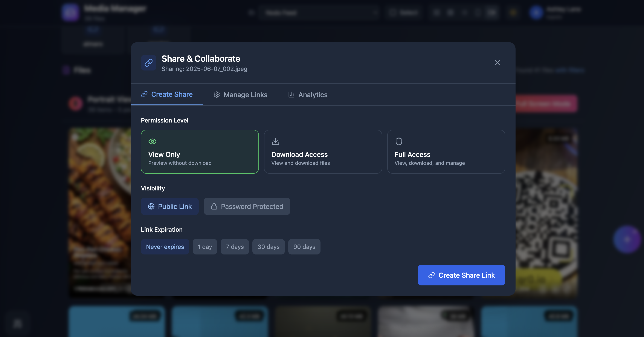Viewport: 644px width, 337px height.
Task: Click the link icon beside Share & Collaborate title
Action: pyautogui.click(x=148, y=63)
